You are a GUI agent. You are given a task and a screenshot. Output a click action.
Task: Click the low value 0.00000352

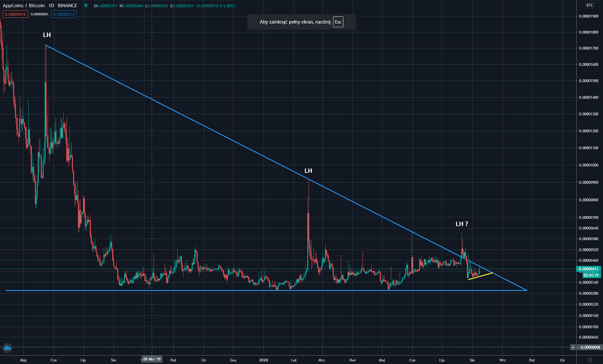(157, 5)
